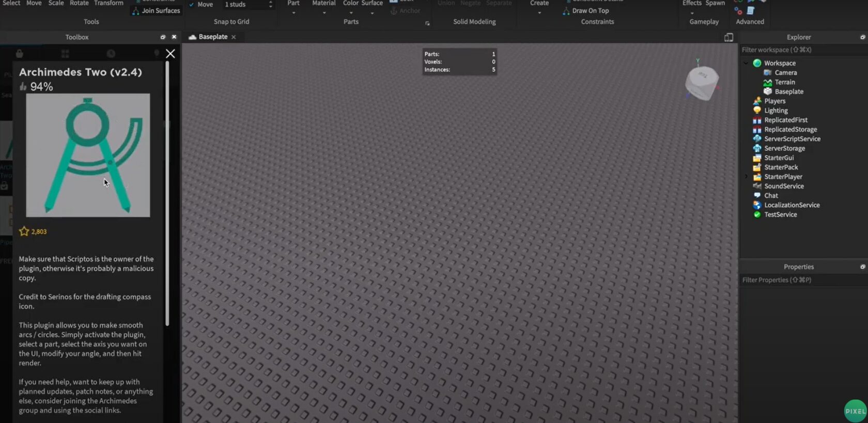This screenshot has width=868, height=423.
Task: Select Players service in Explorer
Action: [774, 101]
